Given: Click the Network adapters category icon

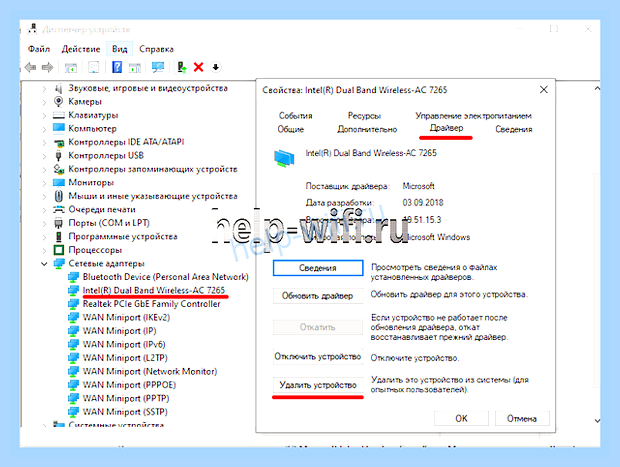Looking at the screenshot, I should 59,263.
